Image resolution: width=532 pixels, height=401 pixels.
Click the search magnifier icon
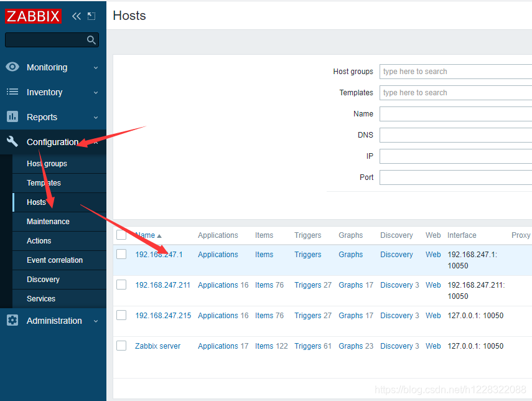click(91, 40)
